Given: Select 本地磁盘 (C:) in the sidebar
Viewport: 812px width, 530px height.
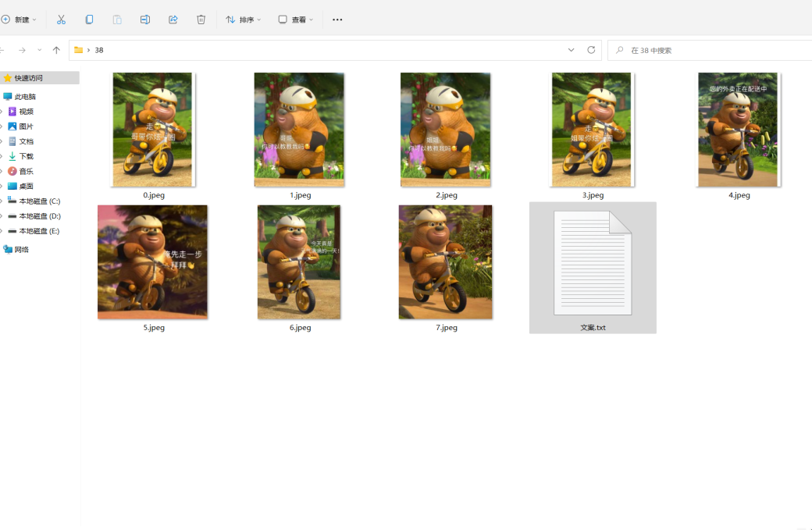Looking at the screenshot, I should [x=40, y=201].
